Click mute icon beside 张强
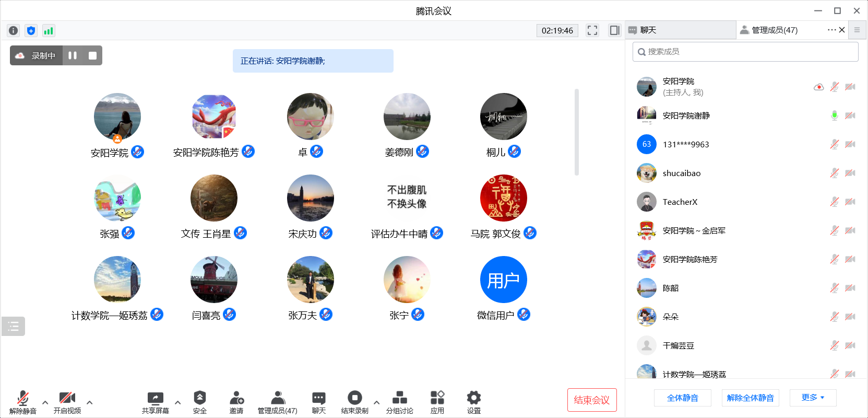This screenshot has width=868, height=418. pyautogui.click(x=128, y=233)
